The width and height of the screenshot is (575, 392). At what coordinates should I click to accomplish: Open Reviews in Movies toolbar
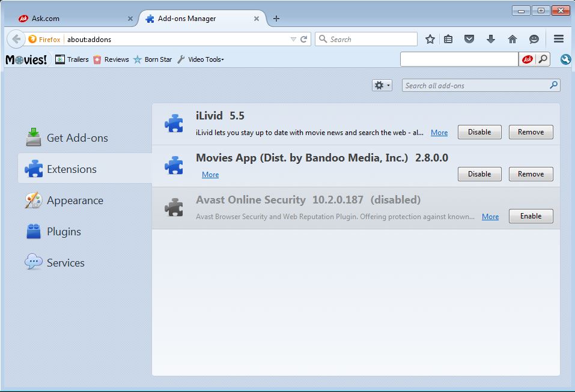[111, 59]
